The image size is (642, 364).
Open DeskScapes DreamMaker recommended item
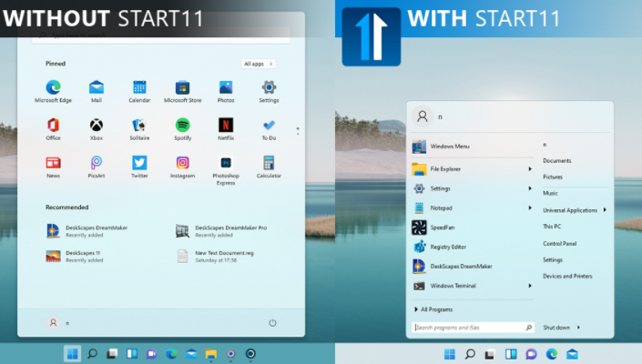pos(87,231)
